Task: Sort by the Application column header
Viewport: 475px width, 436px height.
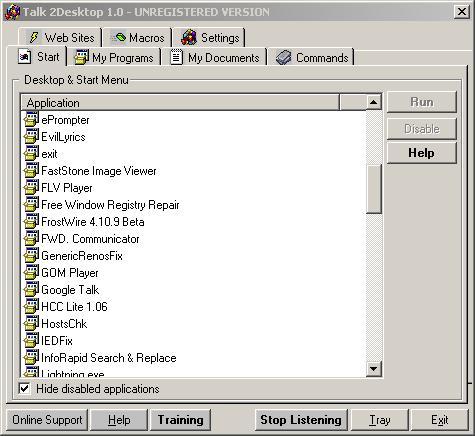Action: (180, 102)
